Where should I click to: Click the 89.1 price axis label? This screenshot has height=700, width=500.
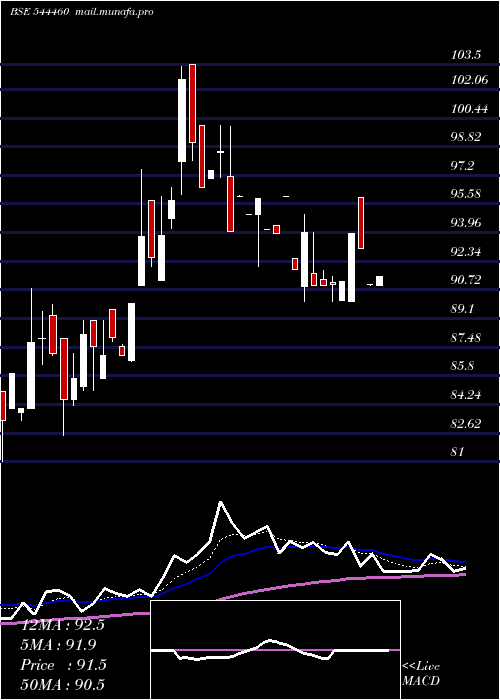[x=462, y=309]
